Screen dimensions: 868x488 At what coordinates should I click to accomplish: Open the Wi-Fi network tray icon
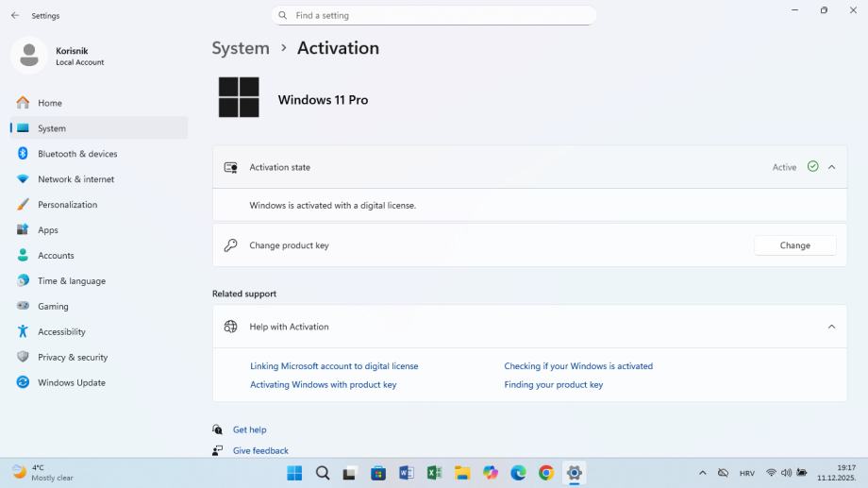771,473
